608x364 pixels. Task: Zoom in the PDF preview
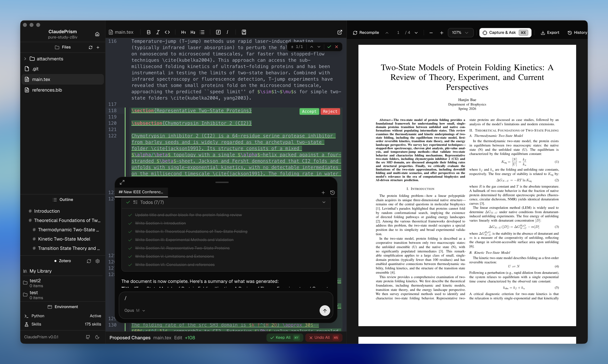point(441,33)
